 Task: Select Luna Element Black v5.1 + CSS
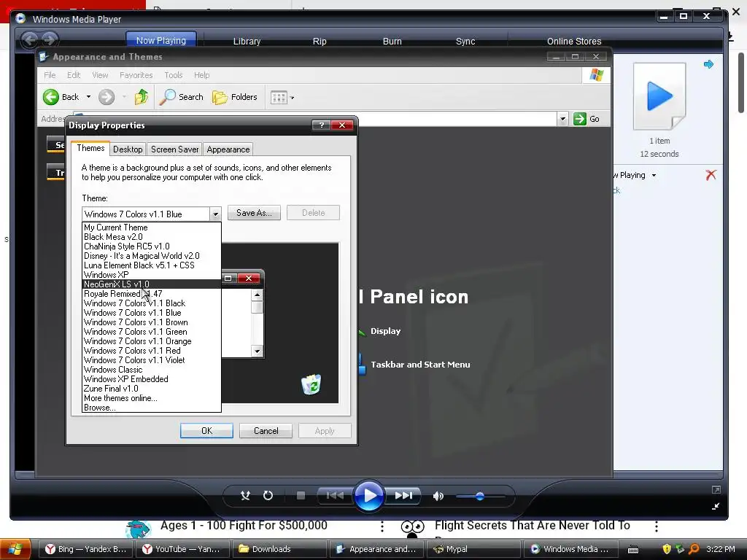(x=152, y=265)
